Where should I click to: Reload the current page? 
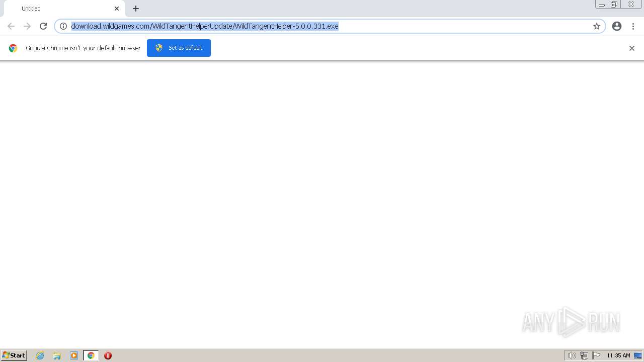click(43, 26)
